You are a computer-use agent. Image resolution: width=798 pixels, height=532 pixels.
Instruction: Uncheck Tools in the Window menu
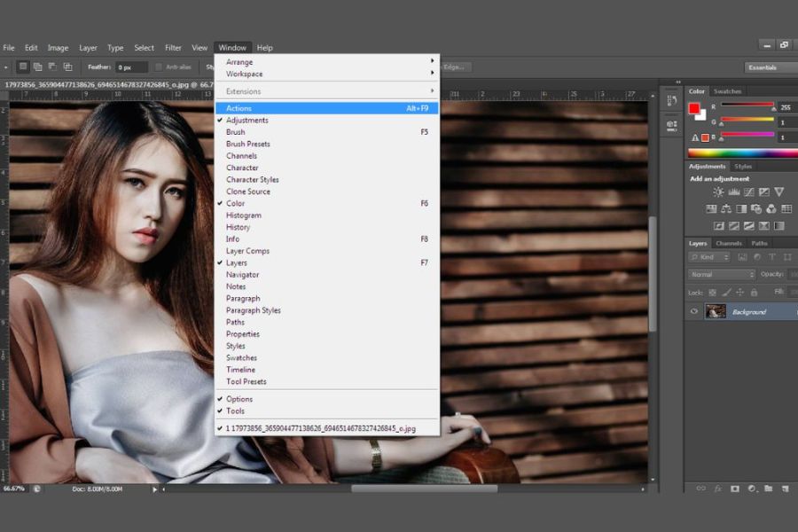(x=235, y=411)
